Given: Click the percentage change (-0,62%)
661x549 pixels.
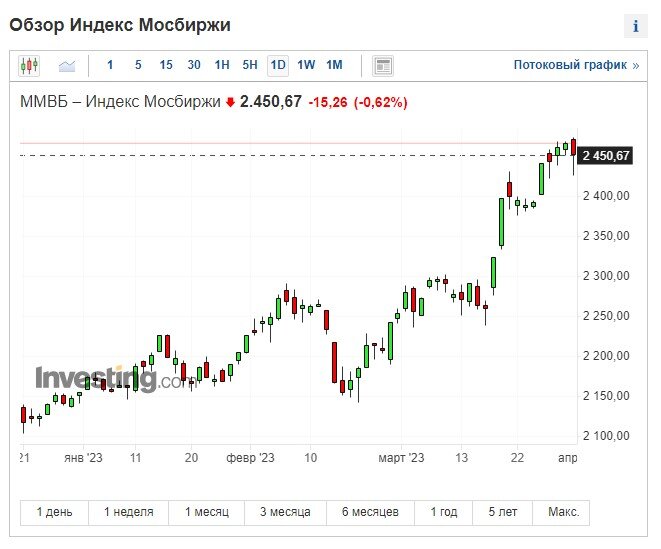Looking at the screenshot, I should click(381, 102).
